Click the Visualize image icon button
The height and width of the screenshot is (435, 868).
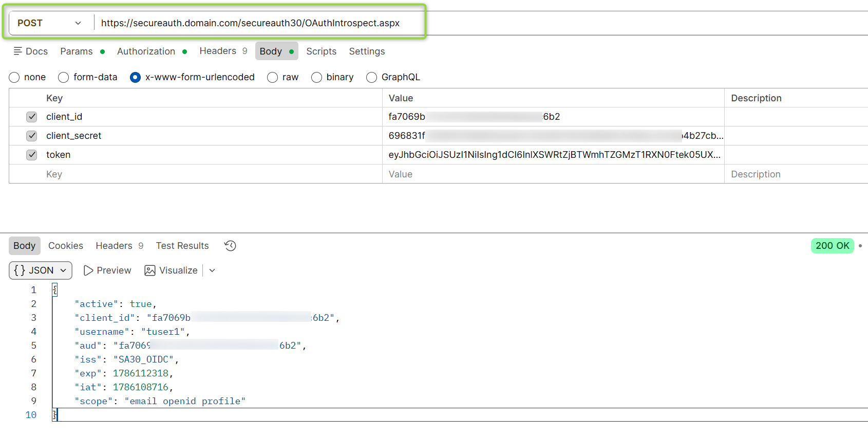click(150, 270)
